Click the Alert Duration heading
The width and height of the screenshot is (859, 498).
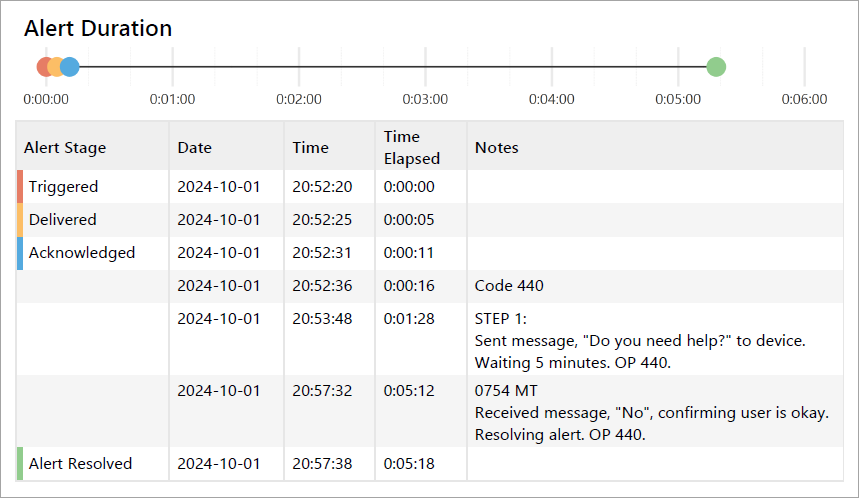coord(98,28)
